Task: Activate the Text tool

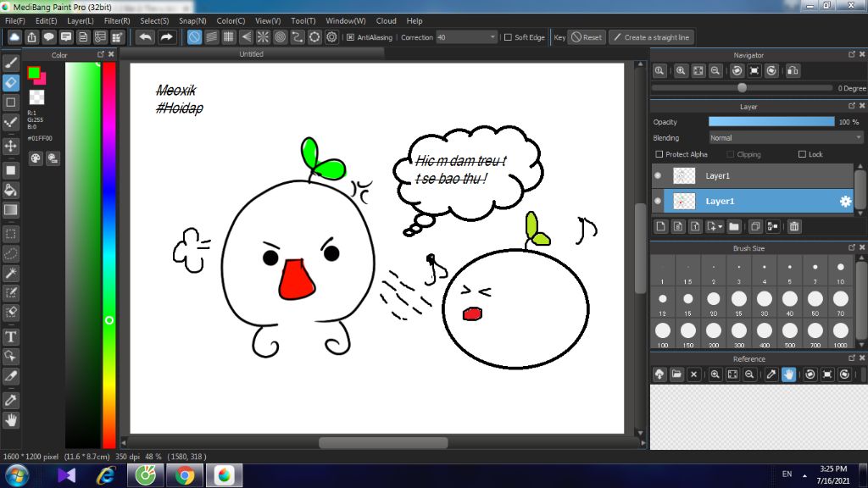Action: (11, 336)
